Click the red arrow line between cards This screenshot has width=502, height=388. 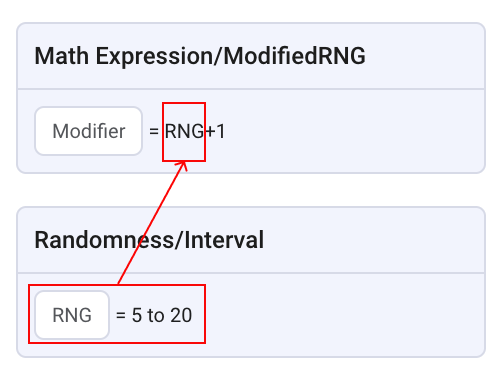151,223
